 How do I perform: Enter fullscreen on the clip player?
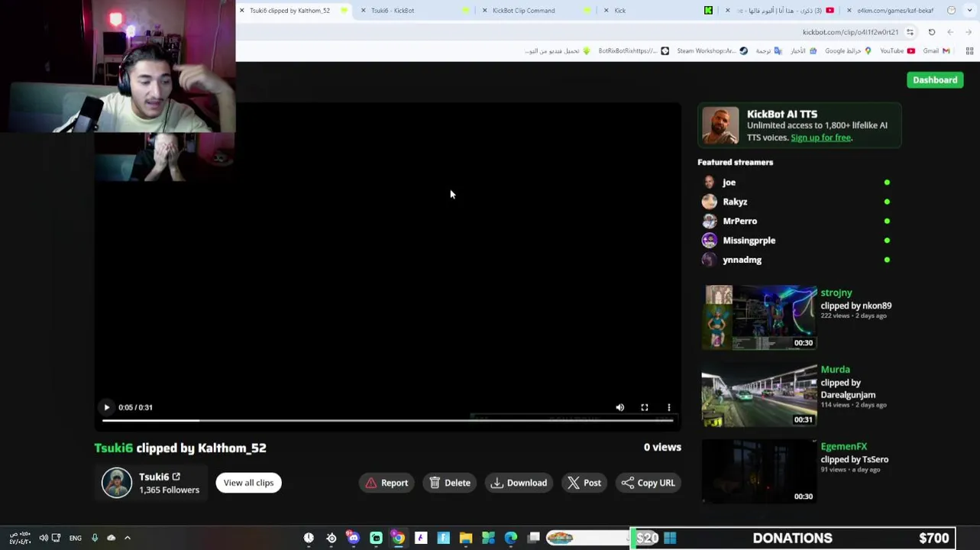tap(644, 407)
